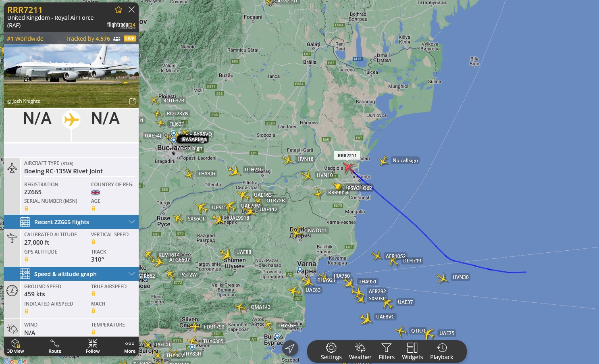Center map on my location arrow
Viewport: 599px width, 364px height.
290,348
